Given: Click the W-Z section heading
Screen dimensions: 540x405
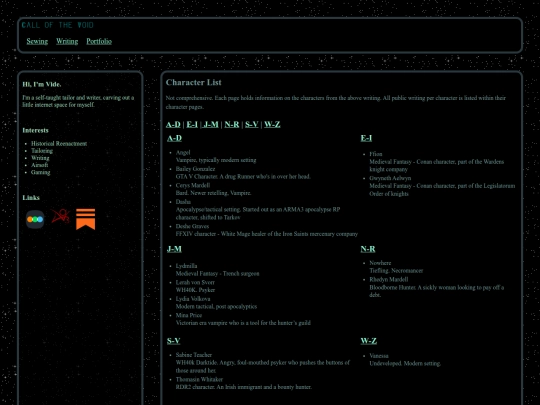Looking at the screenshot, I should pyautogui.click(x=369, y=341).
